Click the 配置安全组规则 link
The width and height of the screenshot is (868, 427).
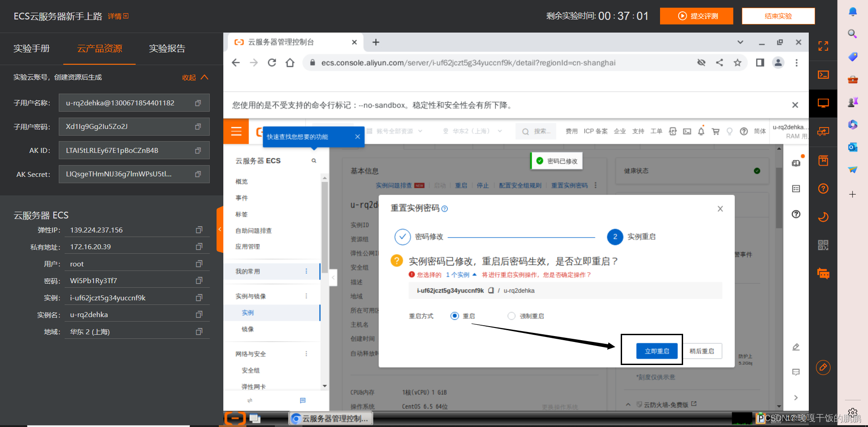pos(520,185)
